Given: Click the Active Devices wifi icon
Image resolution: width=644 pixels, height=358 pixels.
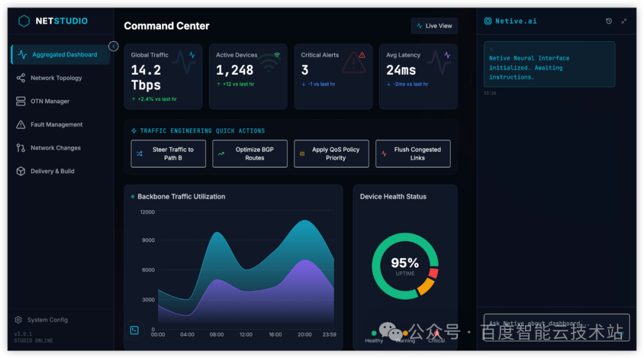Looking at the screenshot, I should pyautogui.click(x=277, y=55).
